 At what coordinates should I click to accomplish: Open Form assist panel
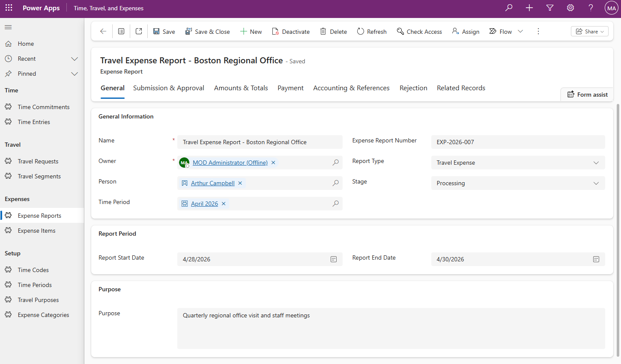tap(588, 95)
